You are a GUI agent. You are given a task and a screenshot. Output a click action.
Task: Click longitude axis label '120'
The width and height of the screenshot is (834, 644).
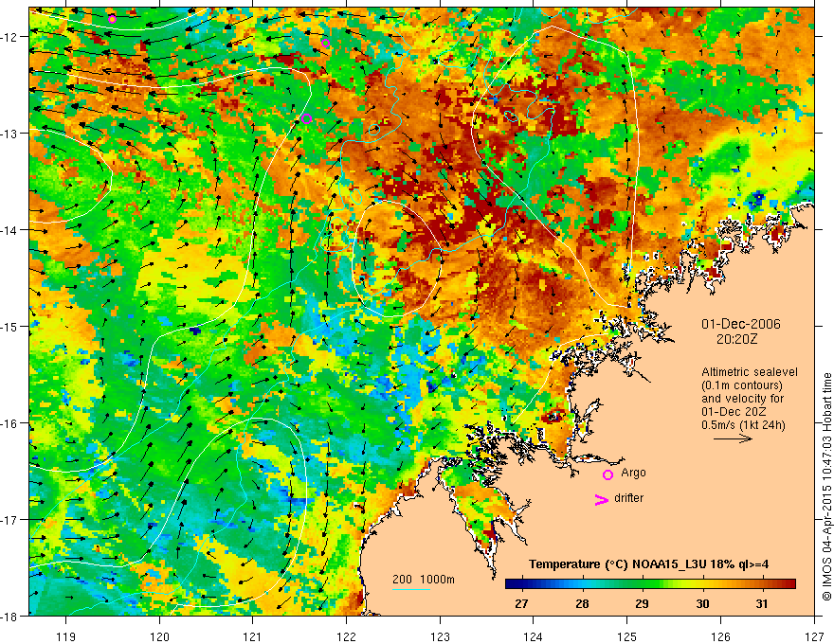pyautogui.click(x=159, y=636)
